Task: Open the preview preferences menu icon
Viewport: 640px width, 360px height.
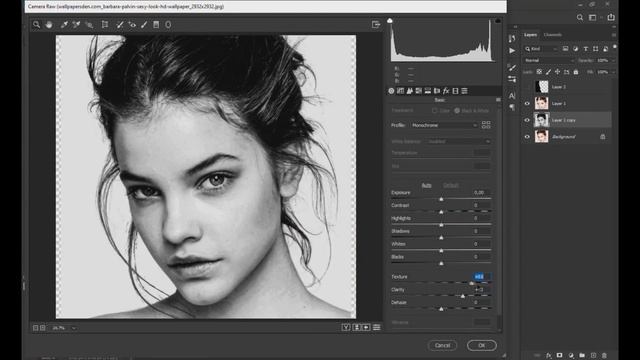Action: (377, 327)
